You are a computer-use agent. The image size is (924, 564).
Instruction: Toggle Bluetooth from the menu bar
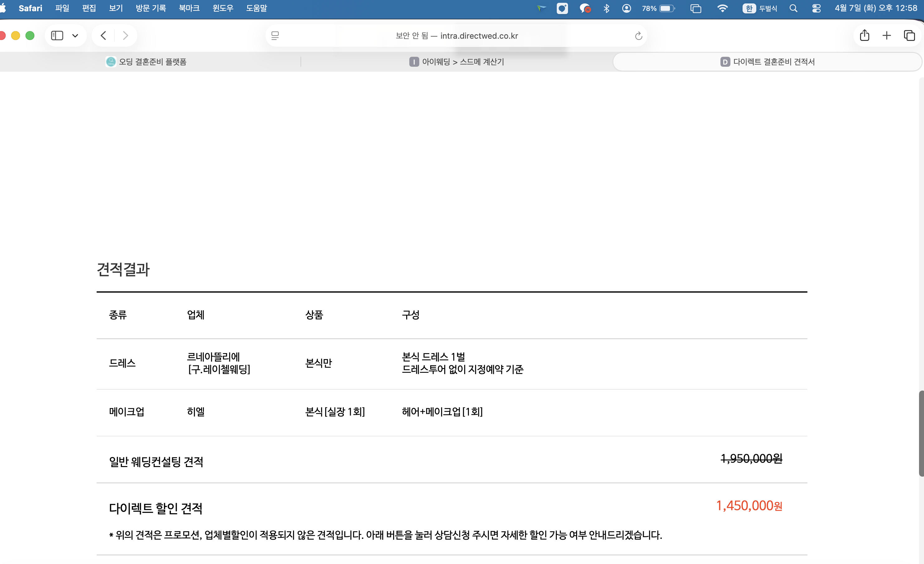click(x=606, y=8)
